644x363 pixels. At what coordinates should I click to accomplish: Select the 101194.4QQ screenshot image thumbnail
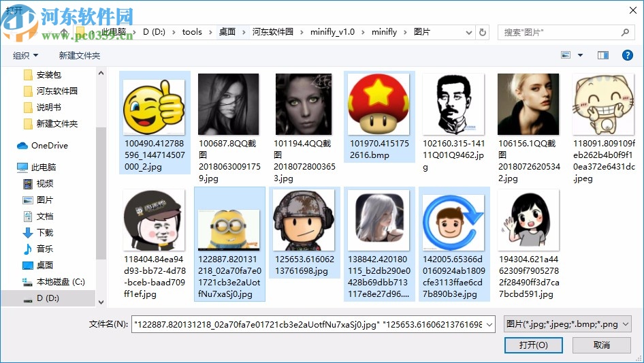click(x=304, y=104)
